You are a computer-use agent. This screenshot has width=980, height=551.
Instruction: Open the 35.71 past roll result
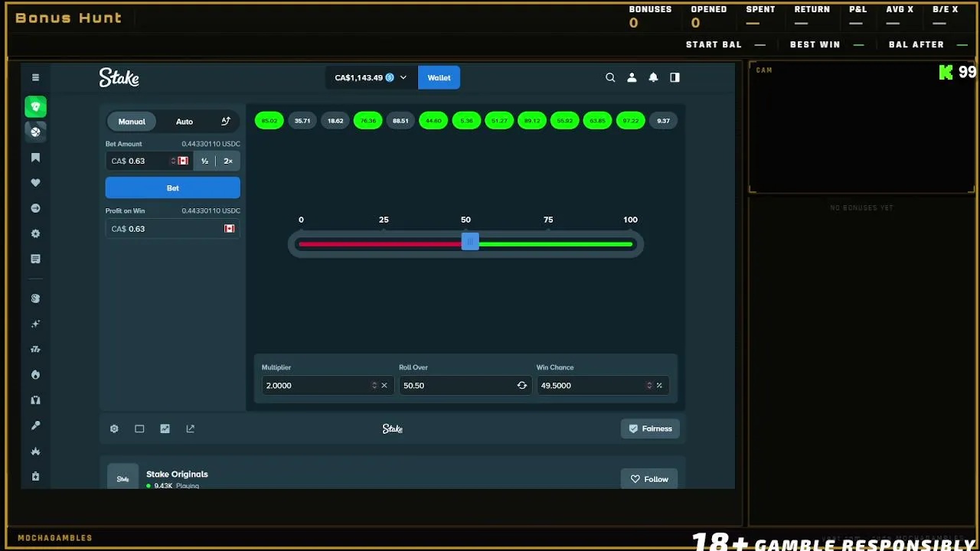(x=302, y=121)
